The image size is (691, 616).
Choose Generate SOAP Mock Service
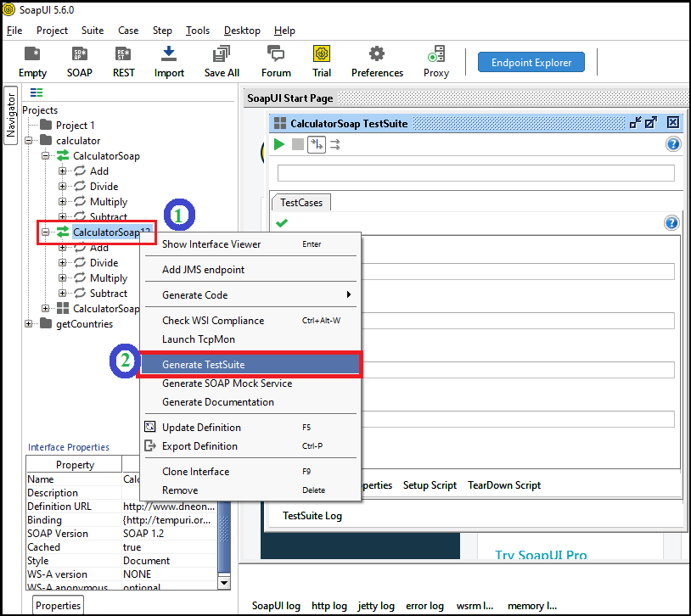250,384
